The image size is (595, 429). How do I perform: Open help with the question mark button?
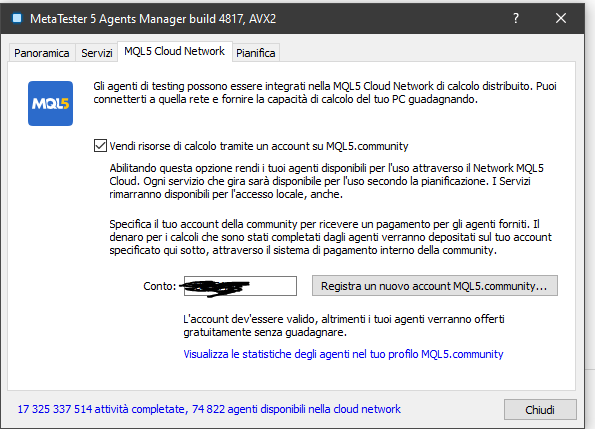516,18
